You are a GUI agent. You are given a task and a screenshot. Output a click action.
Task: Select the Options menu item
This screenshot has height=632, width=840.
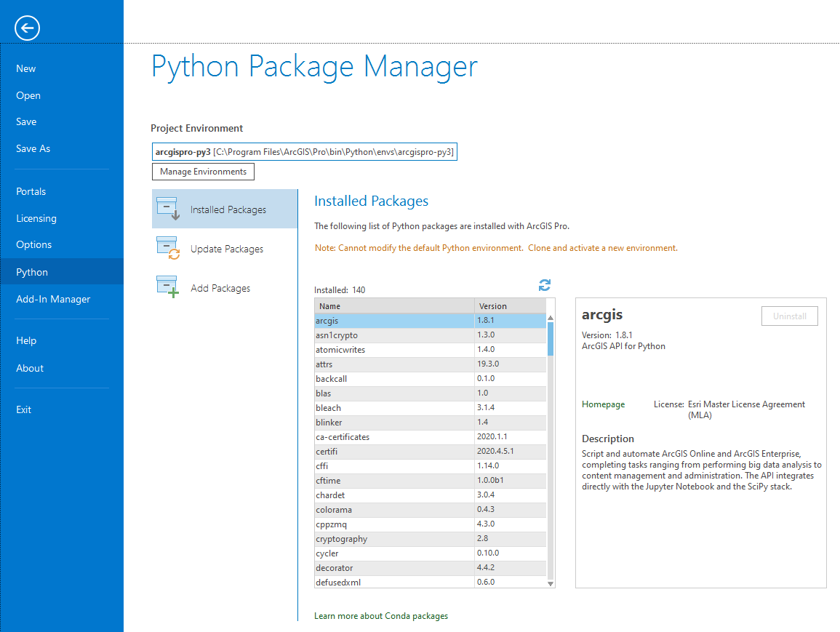(x=34, y=244)
